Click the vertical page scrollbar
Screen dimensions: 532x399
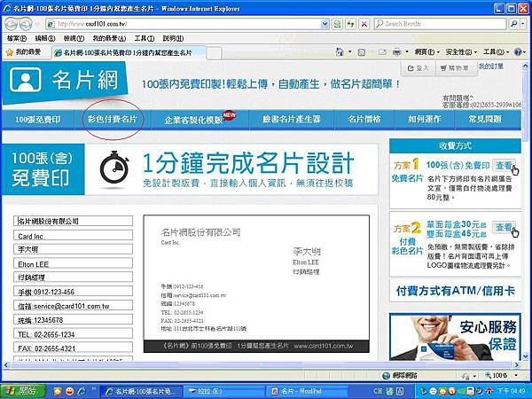526,210
